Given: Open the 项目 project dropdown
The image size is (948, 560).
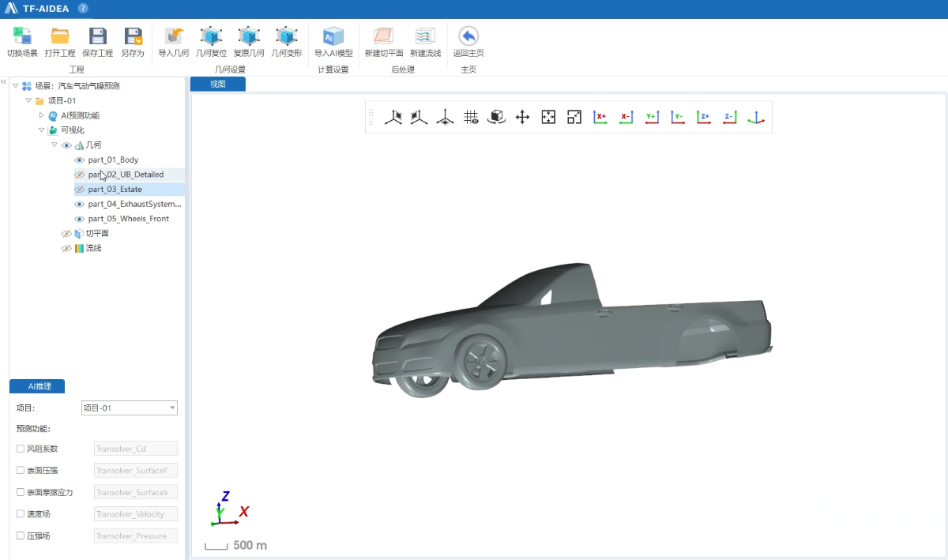Looking at the screenshot, I should pyautogui.click(x=172, y=408).
